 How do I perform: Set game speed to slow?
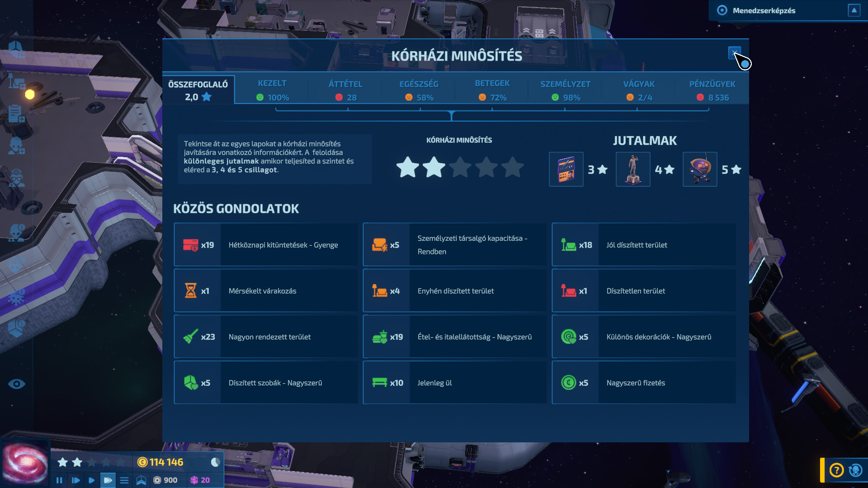pos(75,480)
